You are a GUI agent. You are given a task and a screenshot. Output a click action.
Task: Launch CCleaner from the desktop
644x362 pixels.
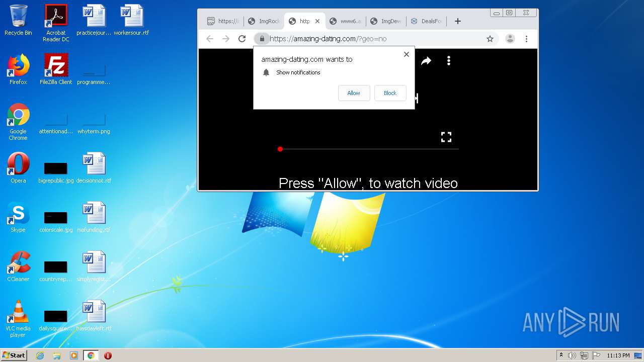18,266
